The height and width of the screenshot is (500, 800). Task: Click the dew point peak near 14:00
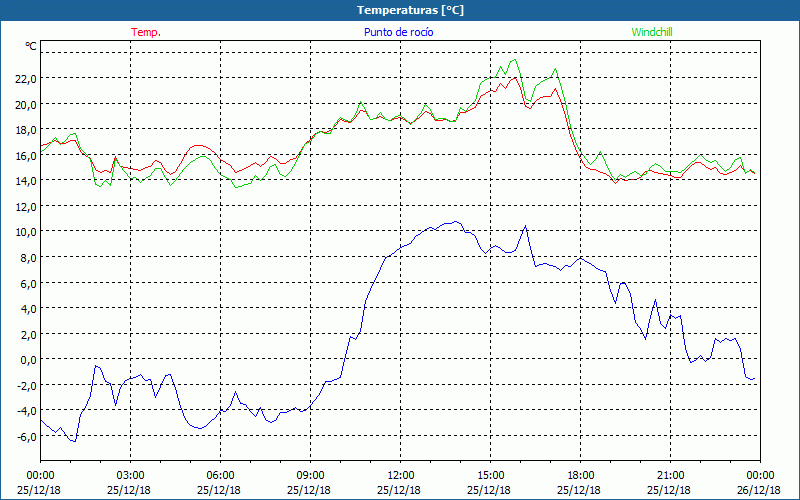coord(456,221)
